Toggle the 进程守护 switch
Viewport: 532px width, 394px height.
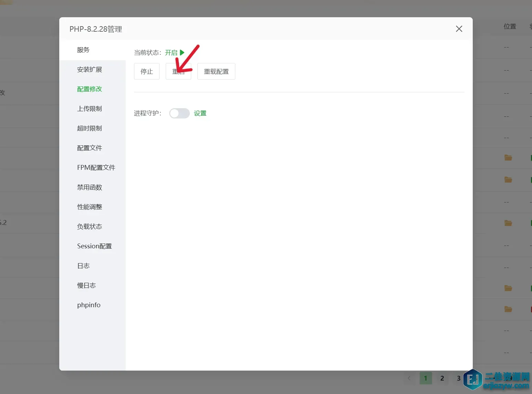click(x=179, y=113)
